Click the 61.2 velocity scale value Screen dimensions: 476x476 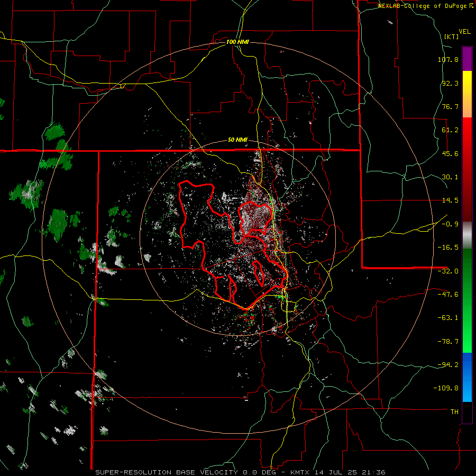[450, 130]
